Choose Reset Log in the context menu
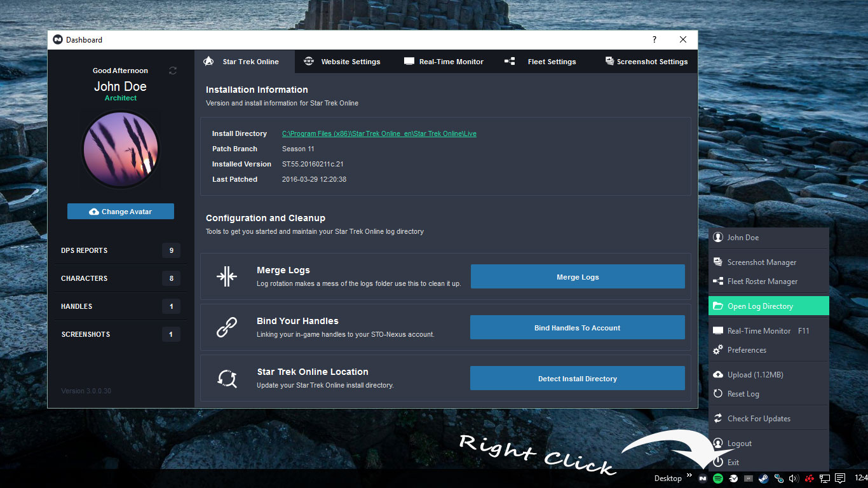This screenshot has height=488, width=868. click(741, 394)
